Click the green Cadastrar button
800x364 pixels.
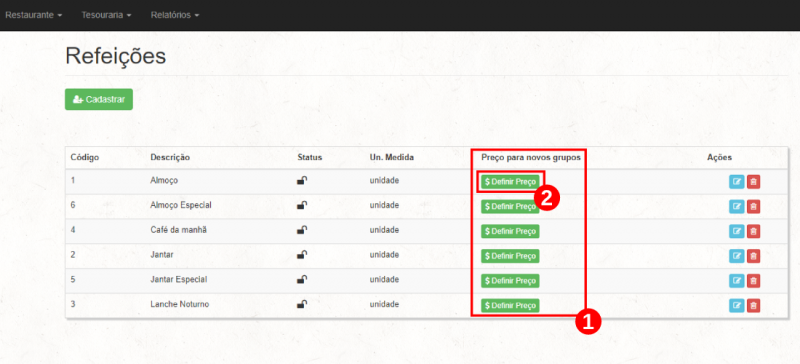[99, 100]
